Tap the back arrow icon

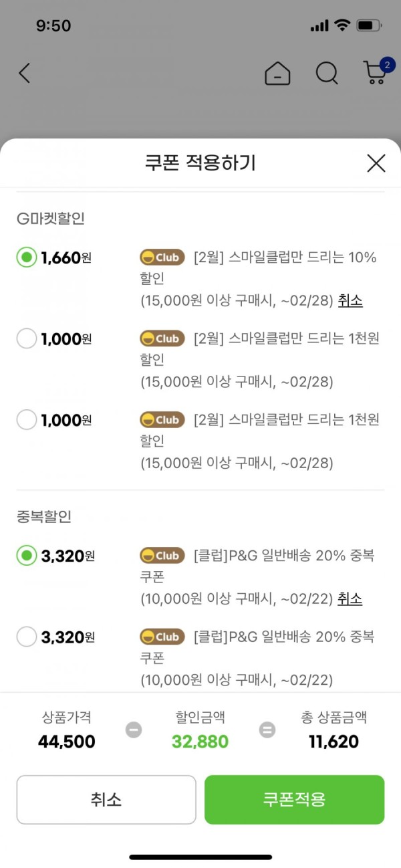click(x=24, y=73)
